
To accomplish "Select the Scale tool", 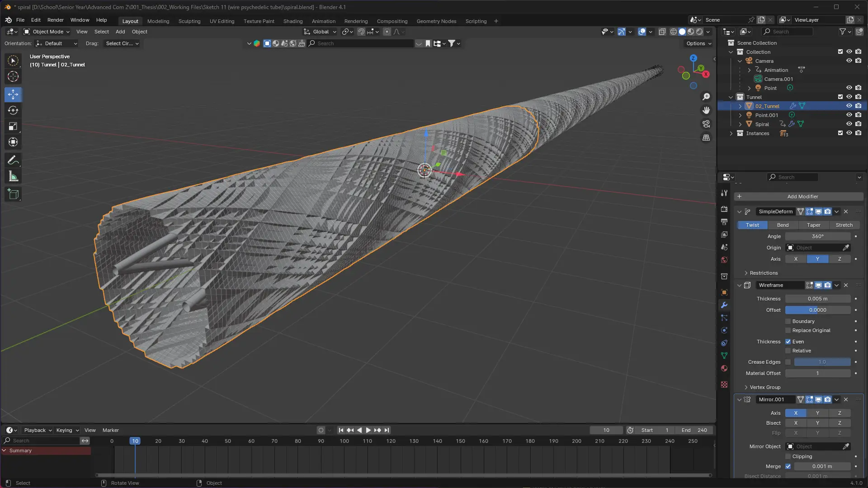I will (13, 127).
